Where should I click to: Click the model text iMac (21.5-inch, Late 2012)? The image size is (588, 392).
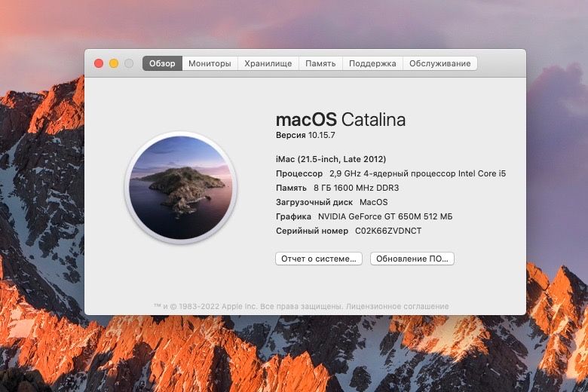[331, 159]
